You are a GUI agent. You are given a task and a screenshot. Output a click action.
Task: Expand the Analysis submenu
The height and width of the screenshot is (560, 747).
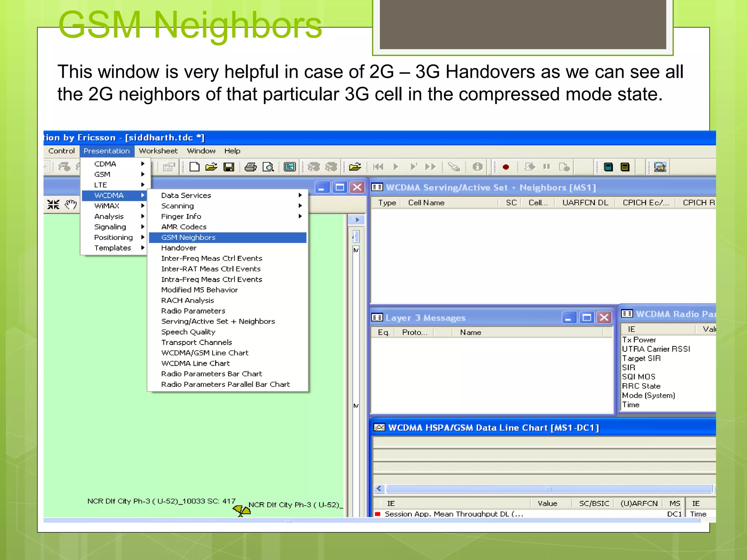[x=114, y=217]
